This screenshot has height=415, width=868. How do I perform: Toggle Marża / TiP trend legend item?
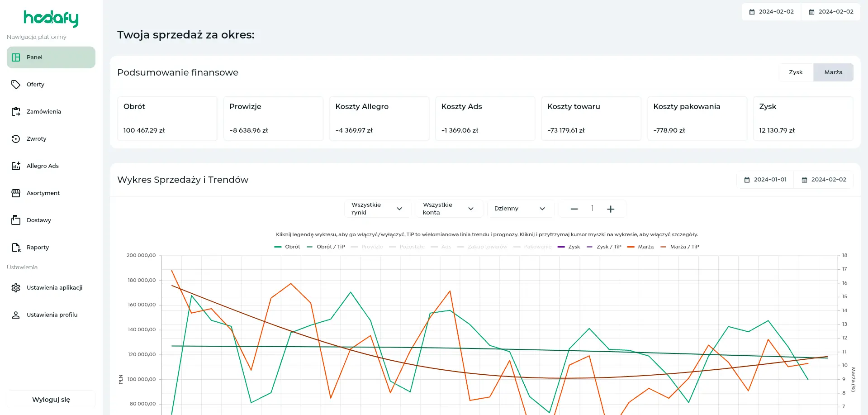(679, 247)
